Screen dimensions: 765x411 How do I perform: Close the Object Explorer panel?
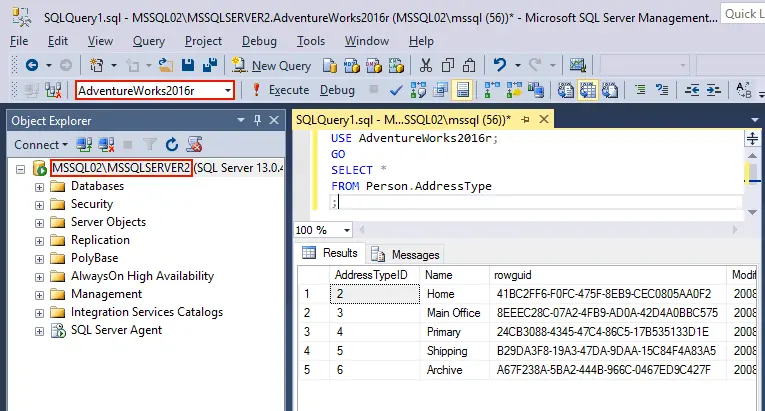coord(274,120)
